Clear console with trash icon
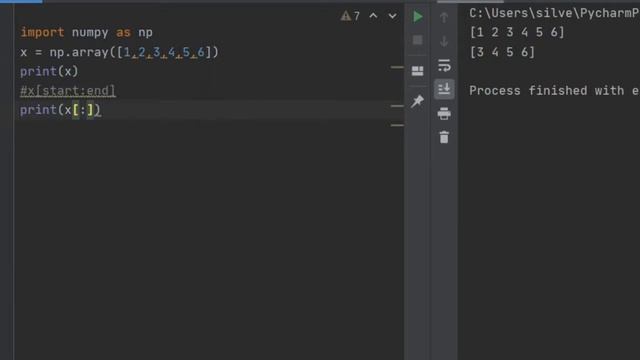 [x=444, y=137]
